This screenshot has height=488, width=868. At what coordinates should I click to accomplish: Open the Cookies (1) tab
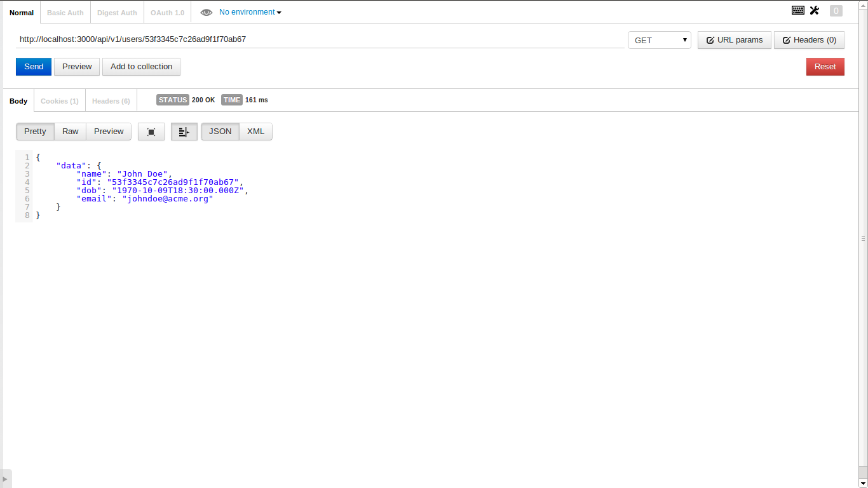click(60, 101)
